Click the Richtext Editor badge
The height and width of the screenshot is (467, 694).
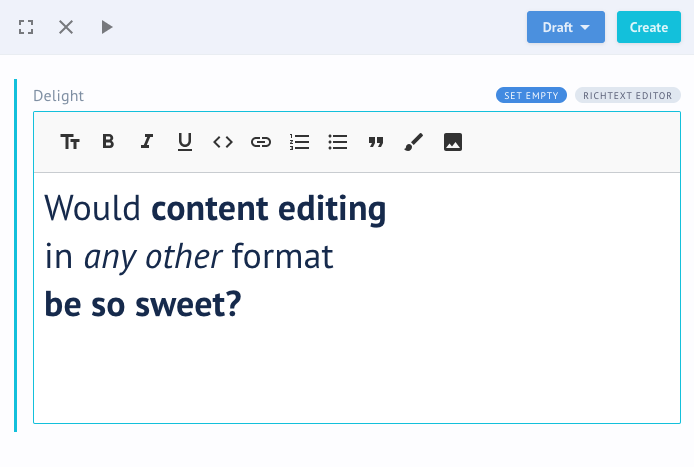tap(627, 95)
